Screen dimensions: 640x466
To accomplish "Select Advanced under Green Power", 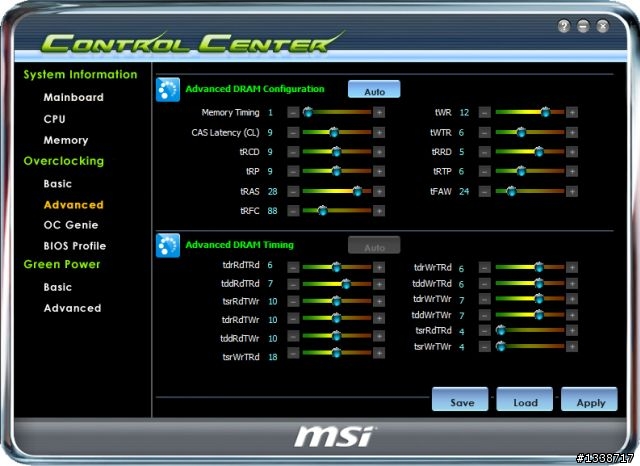I will (x=72, y=308).
